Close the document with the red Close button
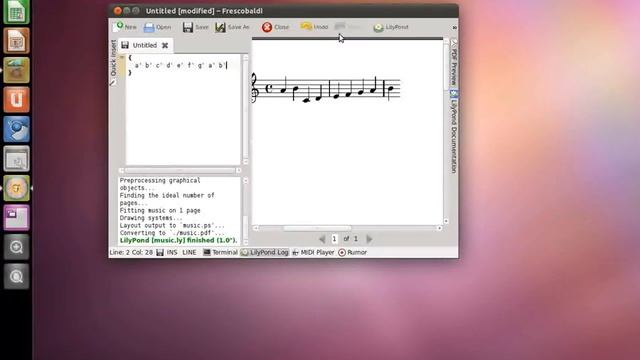640x360 pixels. tap(276, 27)
